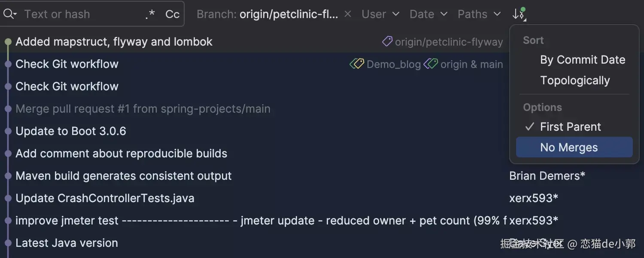The height and width of the screenshot is (258, 644).
Task: Type in the Text or hash field
Action: [82, 14]
